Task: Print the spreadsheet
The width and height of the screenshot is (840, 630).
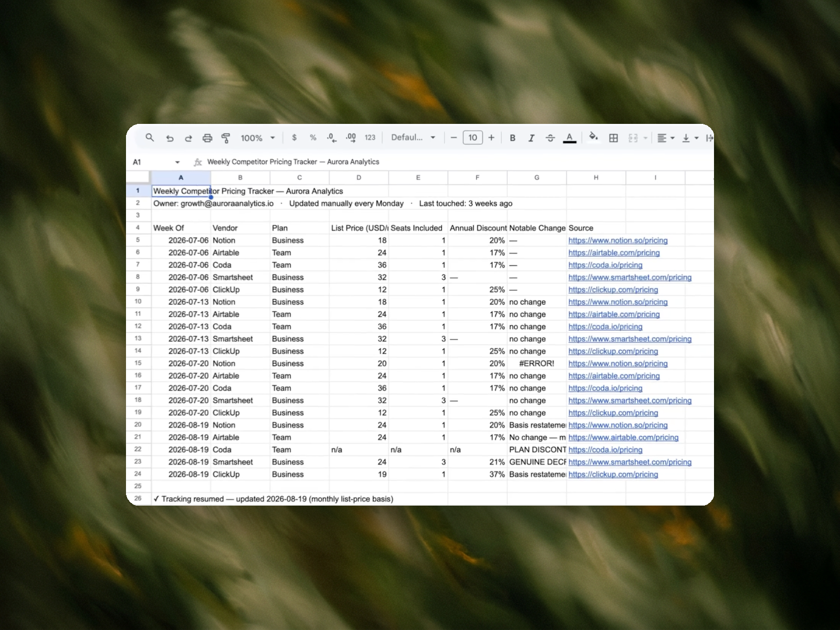Action: (207, 138)
